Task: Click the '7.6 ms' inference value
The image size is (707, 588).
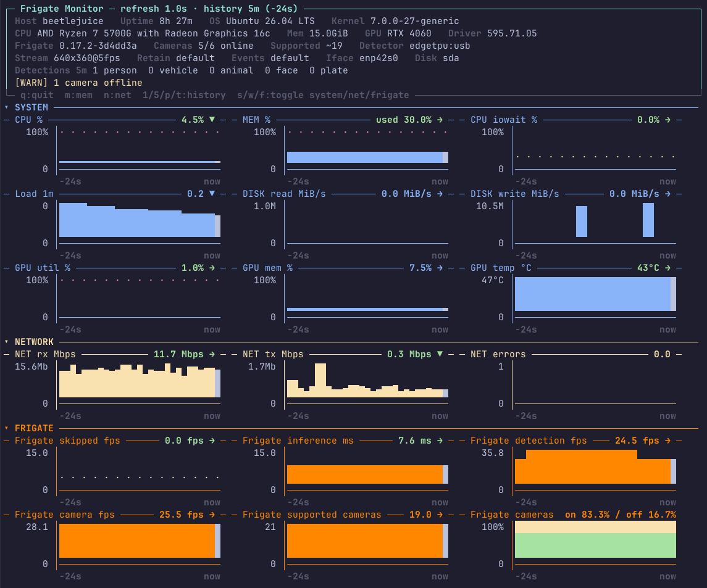Action: point(414,441)
